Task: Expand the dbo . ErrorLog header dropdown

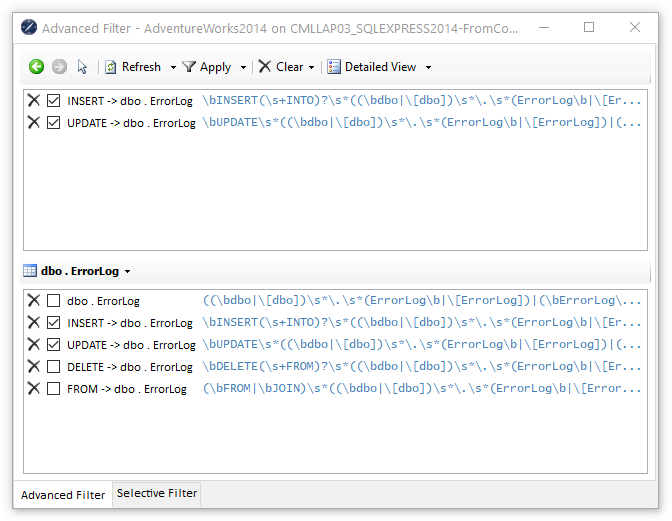Action: 128,272
